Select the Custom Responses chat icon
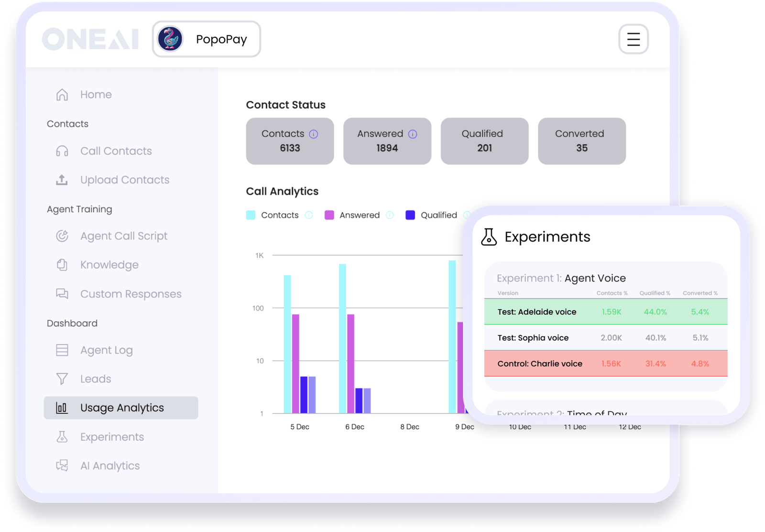This screenshot has height=532, width=765. [x=62, y=294]
